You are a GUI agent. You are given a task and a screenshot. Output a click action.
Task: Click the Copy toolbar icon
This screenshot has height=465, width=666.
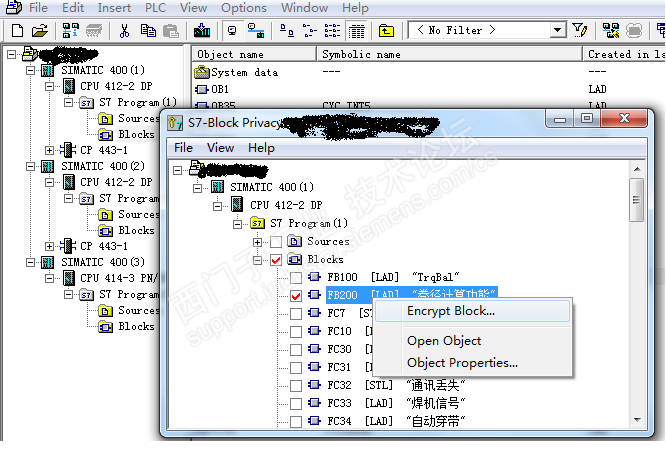pyautogui.click(x=148, y=31)
